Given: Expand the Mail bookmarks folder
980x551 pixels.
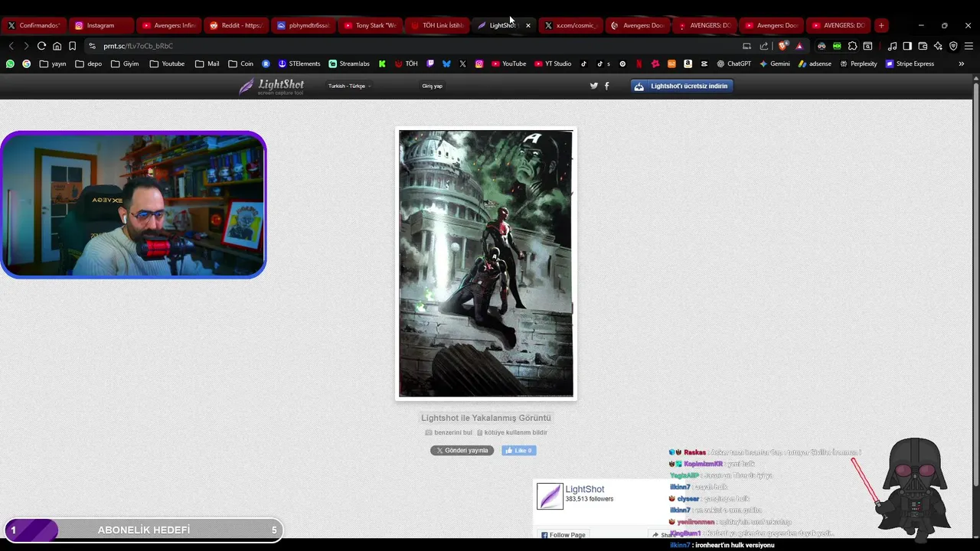Looking at the screenshot, I should (207, 64).
